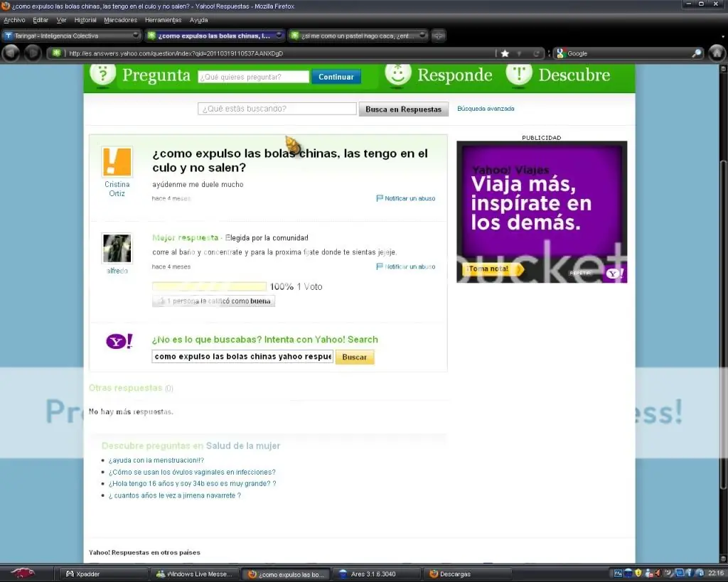Open the Historial menu
The height and width of the screenshot is (582, 728).
pyautogui.click(x=85, y=20)
